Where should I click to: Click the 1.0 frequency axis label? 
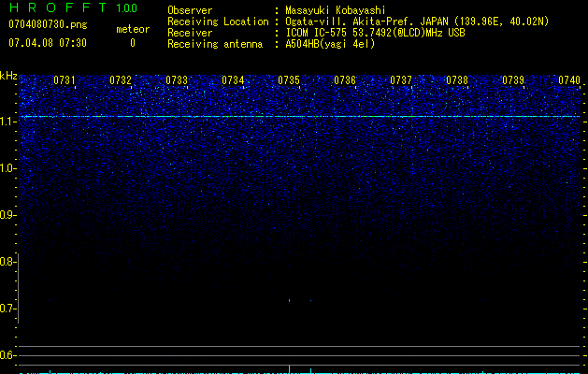pyautogui.click(x=7, y=168)
